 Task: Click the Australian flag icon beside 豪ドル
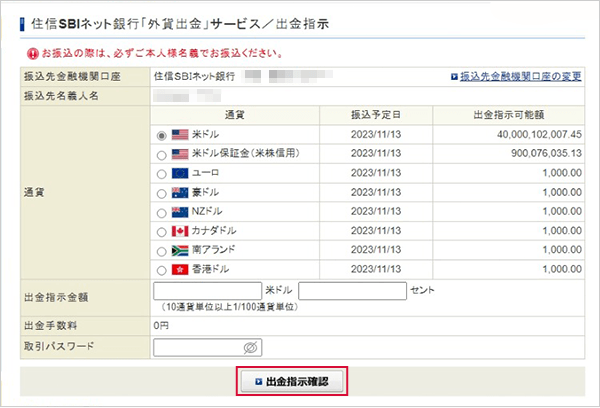pyautogui.click(x=180, y=193)
